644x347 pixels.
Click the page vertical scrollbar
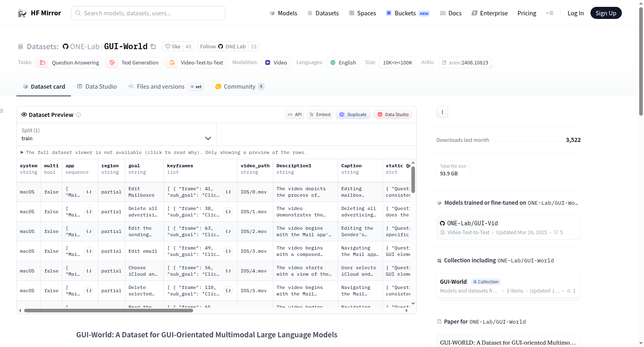(x=641, y=60)
